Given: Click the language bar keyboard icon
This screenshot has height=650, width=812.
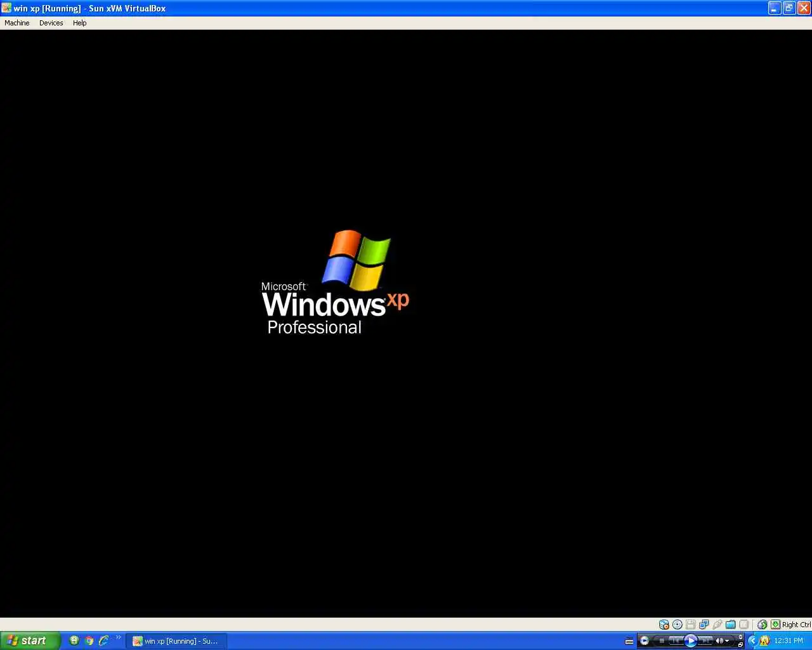Looking at the screenshot, I should (x=629, y=641).
